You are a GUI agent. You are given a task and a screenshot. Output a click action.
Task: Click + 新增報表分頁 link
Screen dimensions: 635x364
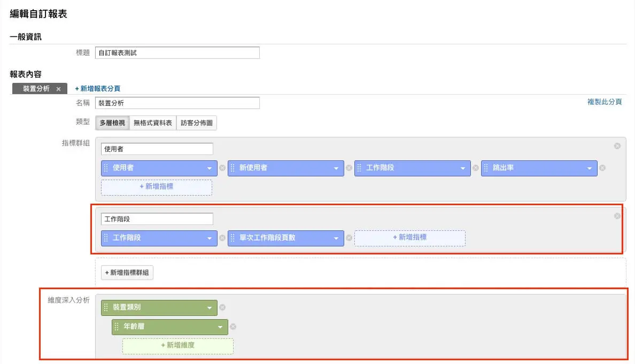coord(98,89)
